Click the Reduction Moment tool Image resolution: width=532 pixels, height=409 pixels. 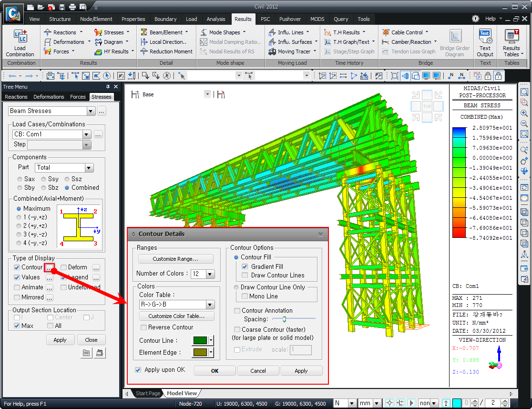[166, 51]
